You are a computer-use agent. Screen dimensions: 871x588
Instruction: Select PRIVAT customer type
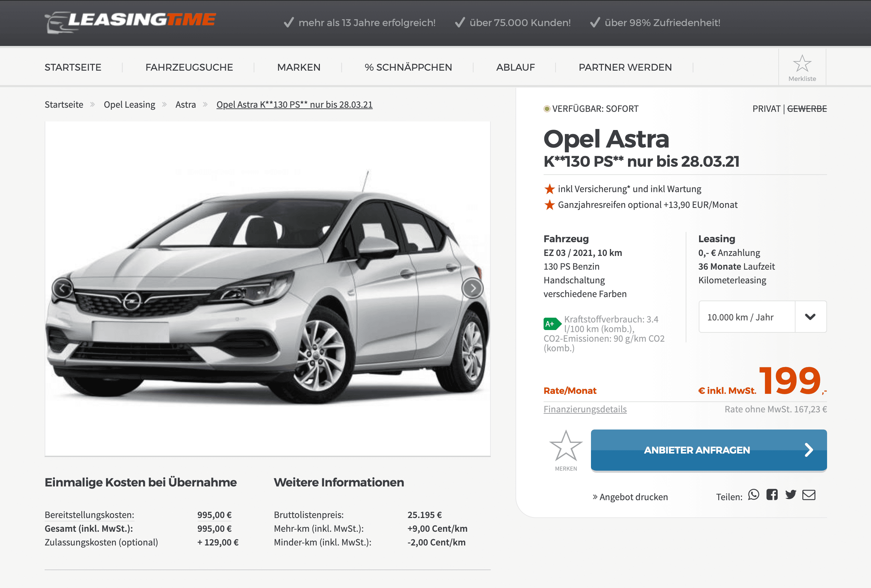(x=766, y=109)
